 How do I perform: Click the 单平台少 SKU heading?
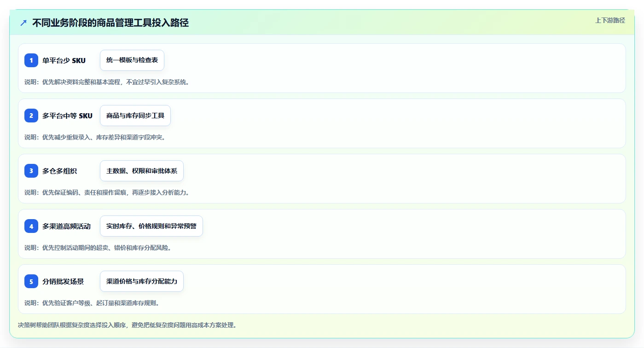pyautogui.click(x=64, y=60)
